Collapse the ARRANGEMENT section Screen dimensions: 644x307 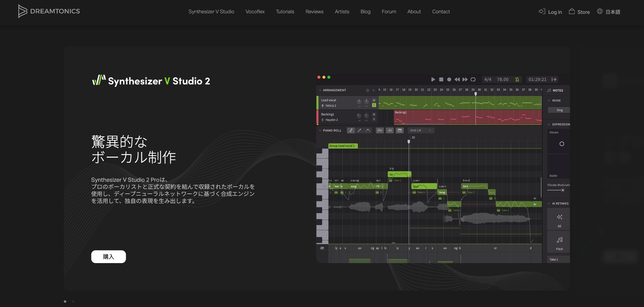(320, 90)
